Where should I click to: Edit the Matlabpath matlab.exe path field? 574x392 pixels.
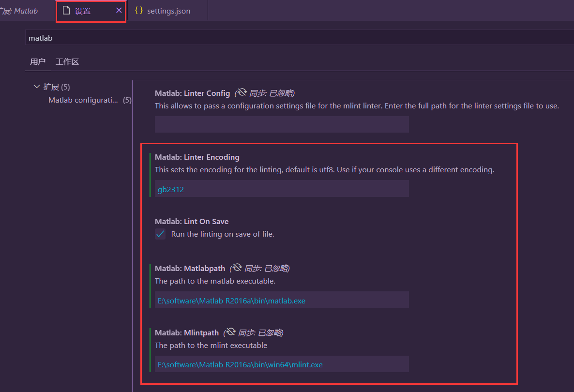[x=282, y=300]
